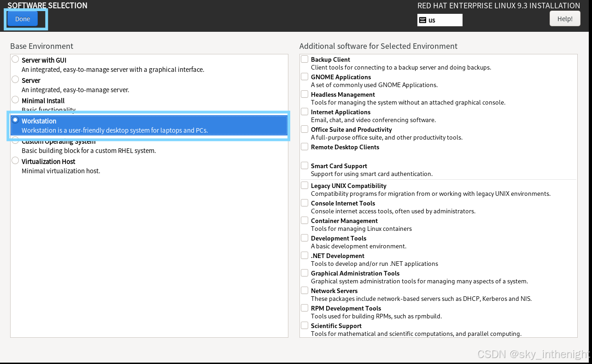Check the Network Servers checkbox
Viewport: 592px width, 364px height.
(305, 290)
